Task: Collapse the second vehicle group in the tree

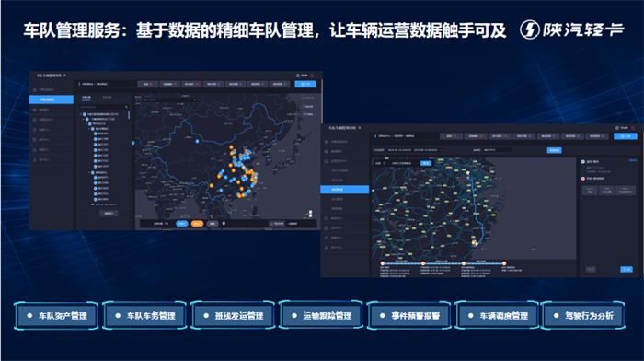Action: (x=89, y=173)
